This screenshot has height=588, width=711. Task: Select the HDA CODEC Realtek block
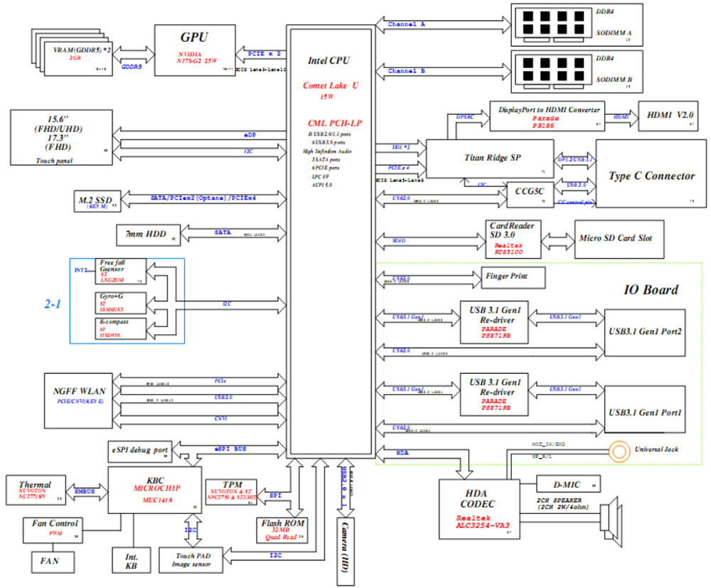479,509
